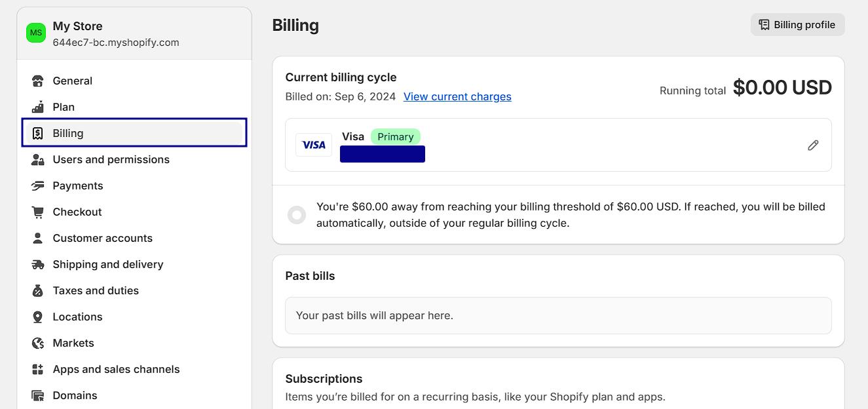
Task: Click the Taxes and duties icon
Action: [x=38, y=290]
